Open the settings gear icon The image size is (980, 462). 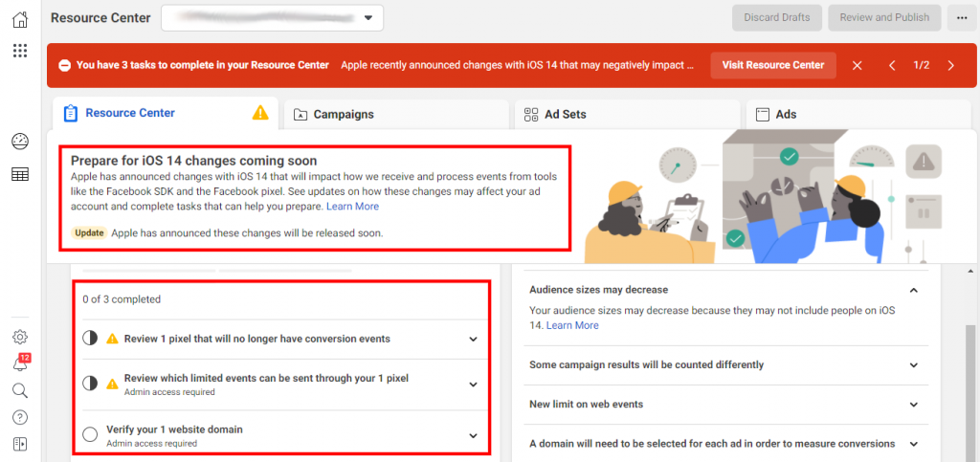click(20, 337)
